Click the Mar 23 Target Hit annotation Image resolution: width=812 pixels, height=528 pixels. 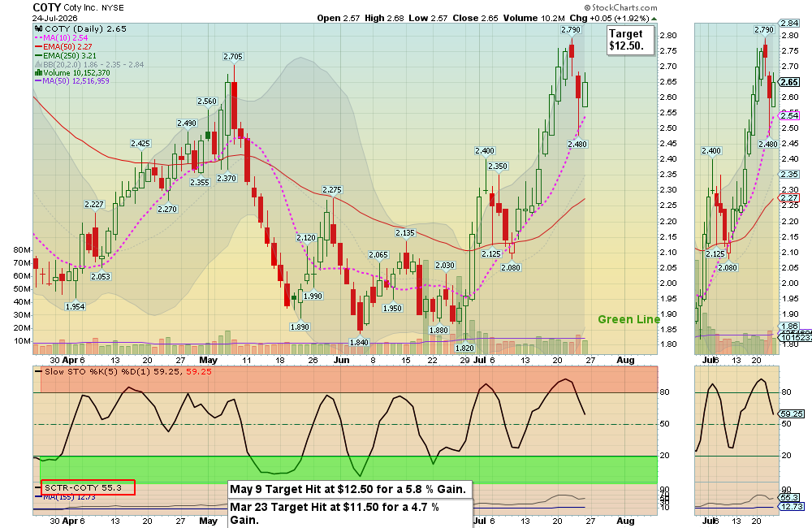350,513
